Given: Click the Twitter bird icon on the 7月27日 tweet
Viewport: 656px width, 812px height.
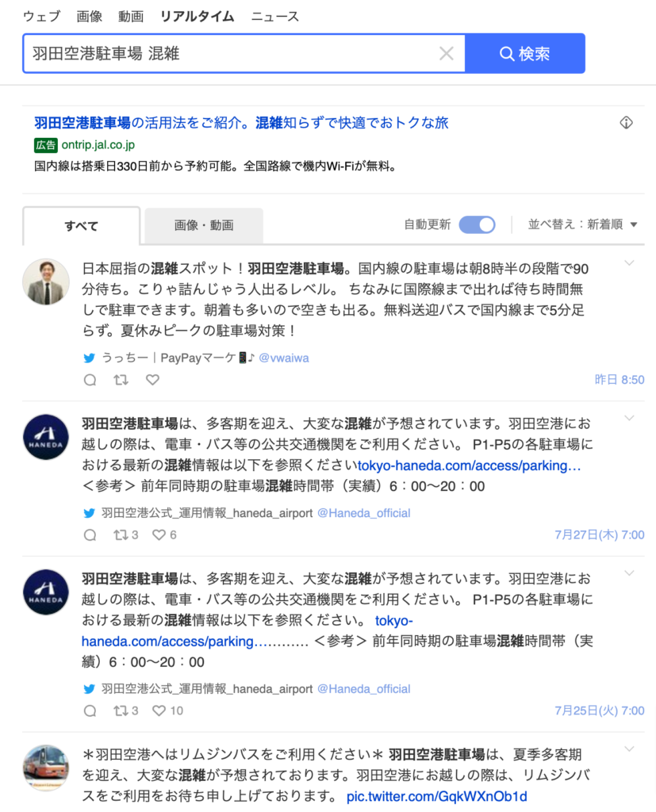Looking at the screenshot, I should pos(89,513).
